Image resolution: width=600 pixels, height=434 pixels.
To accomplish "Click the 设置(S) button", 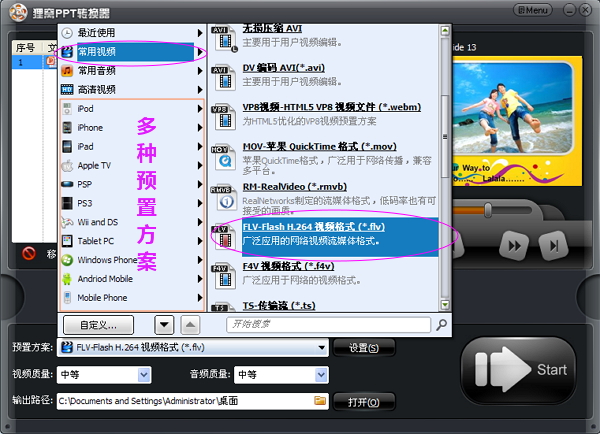I will click(x=364, y=348).
